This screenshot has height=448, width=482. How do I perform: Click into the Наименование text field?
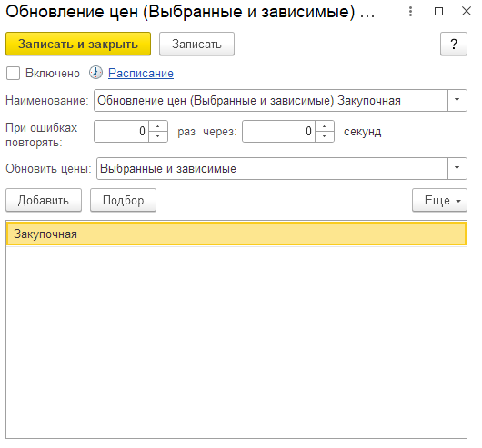(271, 100)
